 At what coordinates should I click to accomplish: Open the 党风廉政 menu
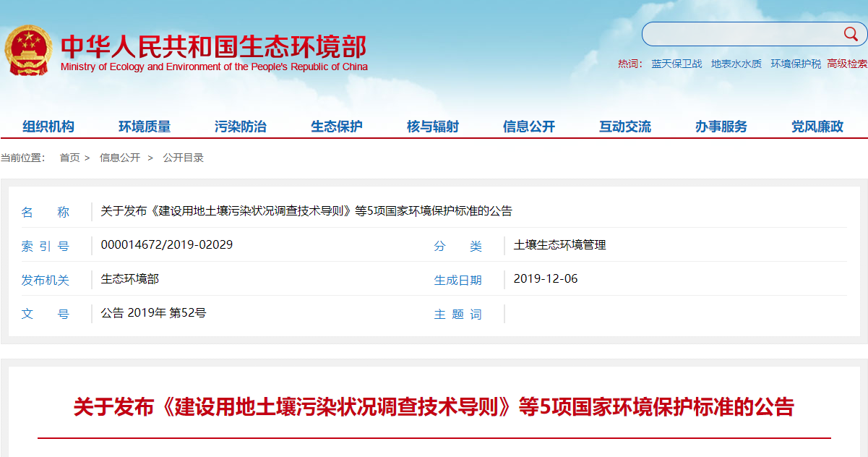click(x=817, y=127)
